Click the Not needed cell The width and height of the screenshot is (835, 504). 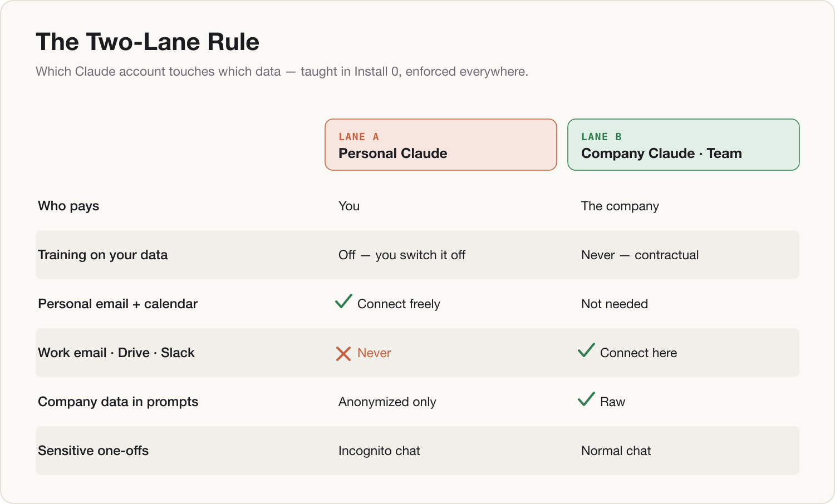(615, 304)
